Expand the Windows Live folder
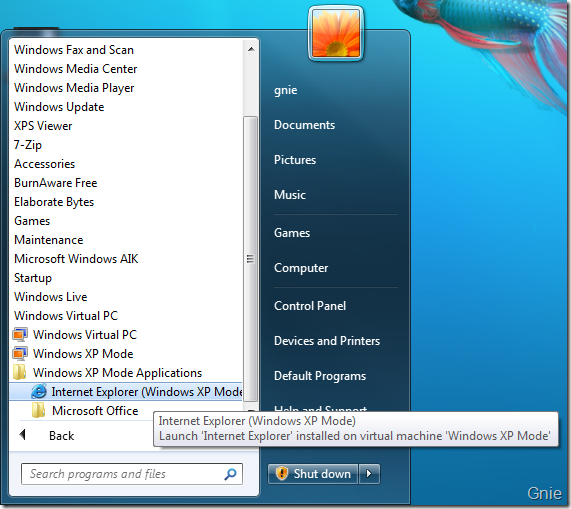Viewport: 571px width, 509px height. (x=51, y=297)
